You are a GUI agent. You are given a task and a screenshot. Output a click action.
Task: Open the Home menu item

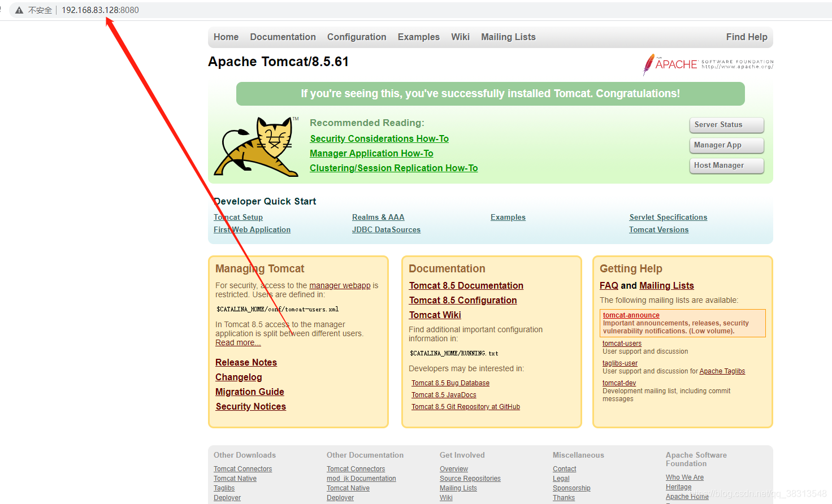point(226,37)
